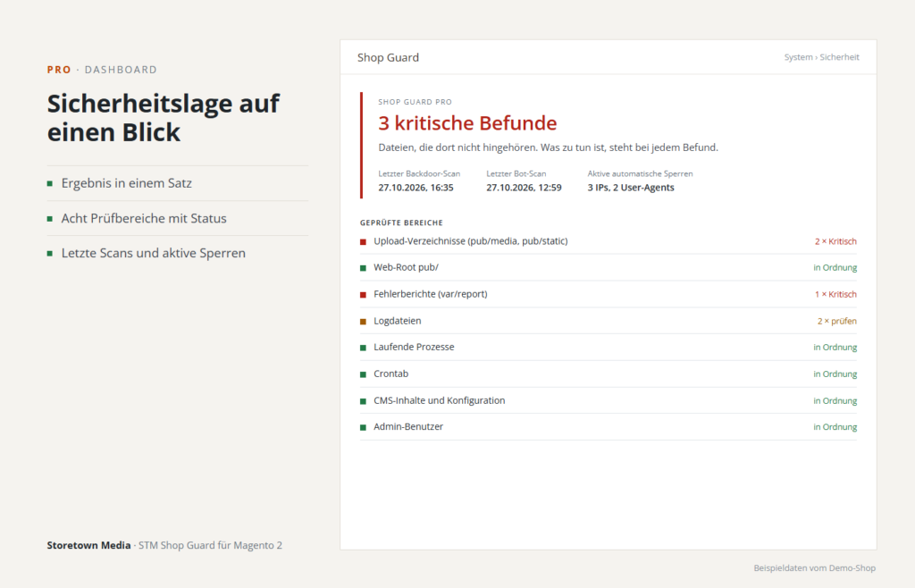
Task: Click the Letzte Scans und aktive Sperren text
Action: [154, 253]
